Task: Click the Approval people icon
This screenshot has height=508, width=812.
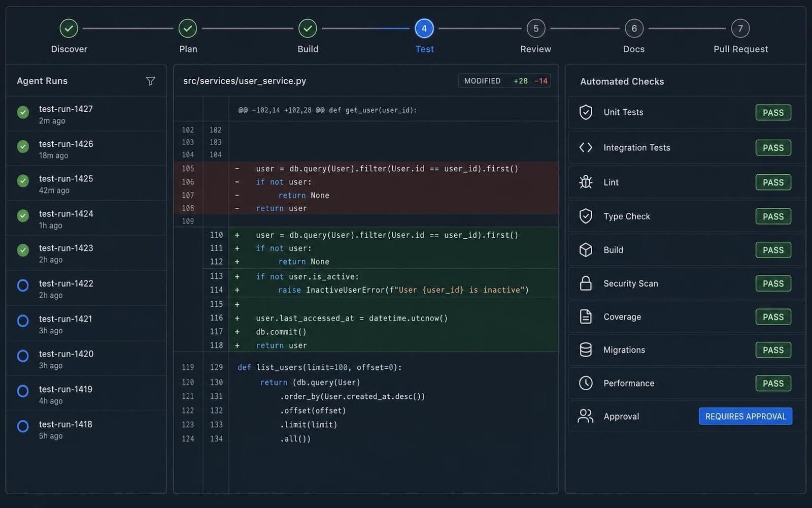Action: point(585,416)
